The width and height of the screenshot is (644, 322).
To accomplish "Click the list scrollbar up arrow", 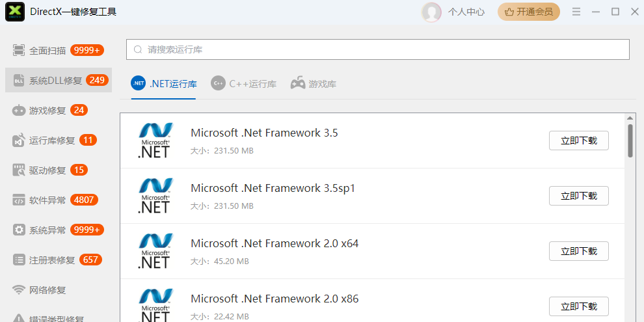I will point(630,118).
